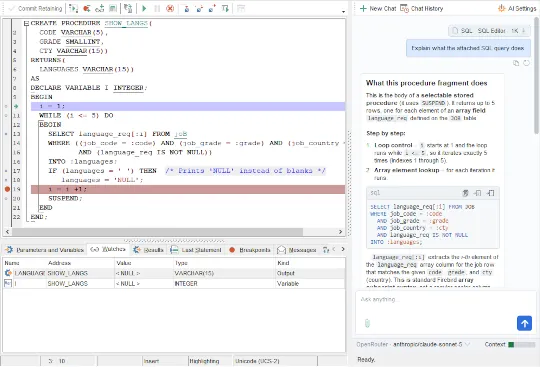
Task: Click the run to cursor toolbar icon
Action: click(73, 9)
